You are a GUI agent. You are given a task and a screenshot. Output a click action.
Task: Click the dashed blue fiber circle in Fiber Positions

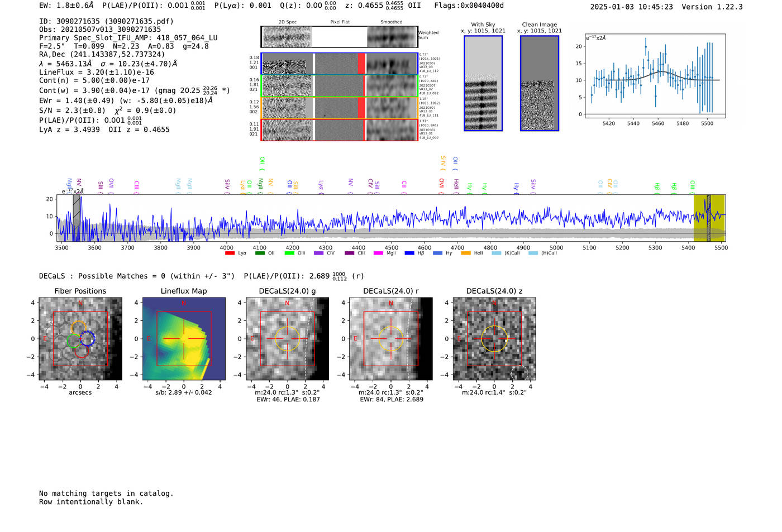[87, 338]
